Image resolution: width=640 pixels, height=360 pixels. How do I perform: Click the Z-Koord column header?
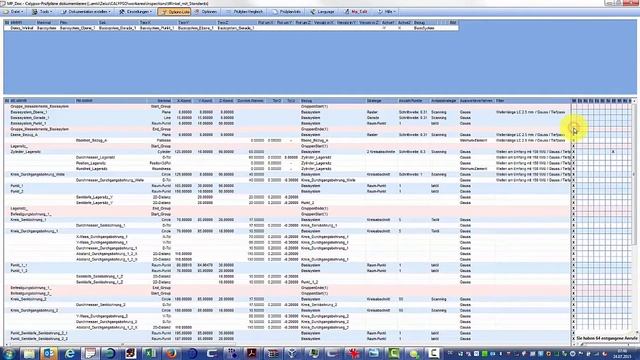(x=226, y=100)
